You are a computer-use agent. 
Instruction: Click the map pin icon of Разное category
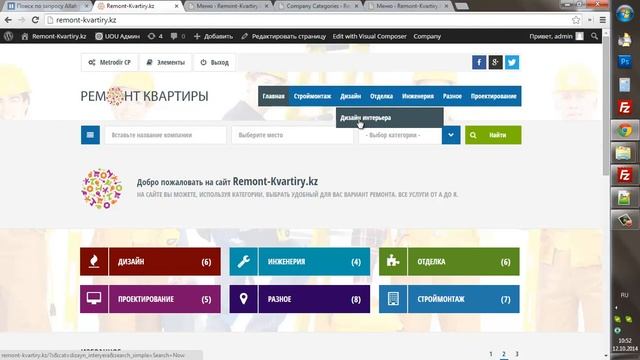[243, 299]
